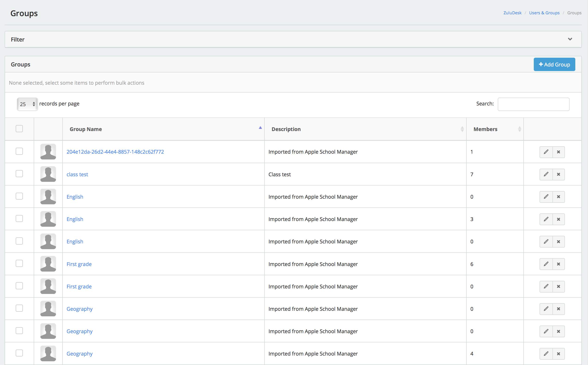This screenshot has height=365, width=588.
Task: Remove the class test group via X icon
Action: coord(558,174)
